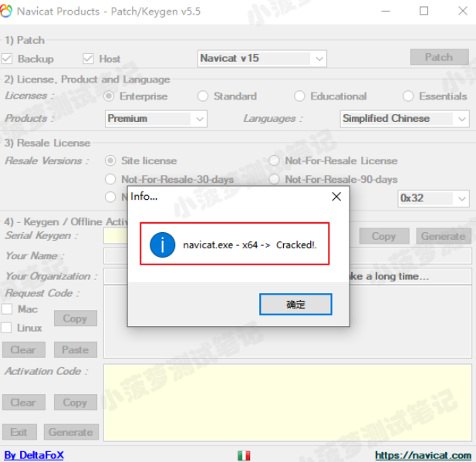476x462 pixels.
Task: Copy the Activation Code
Action: coord(76,402)
